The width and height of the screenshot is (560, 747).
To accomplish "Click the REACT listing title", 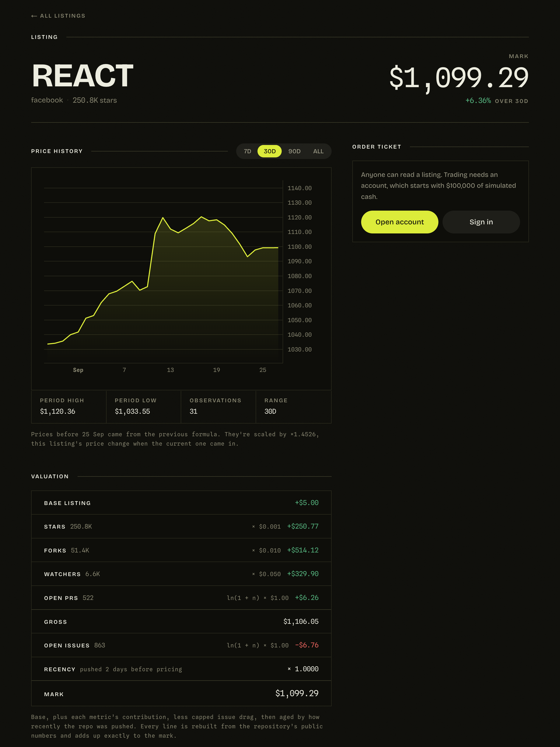I will pyautogui.click(x=82, y=76).
